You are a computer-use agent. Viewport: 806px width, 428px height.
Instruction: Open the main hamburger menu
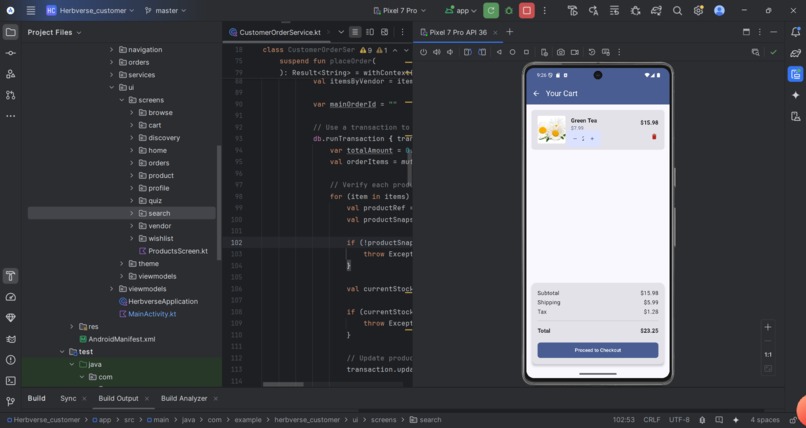point(31,10)
